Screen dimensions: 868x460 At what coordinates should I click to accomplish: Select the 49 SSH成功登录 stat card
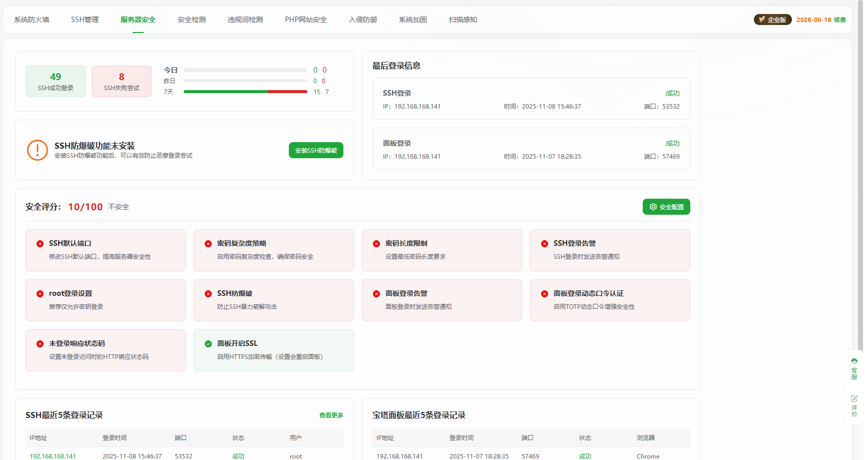click(56, 81)
